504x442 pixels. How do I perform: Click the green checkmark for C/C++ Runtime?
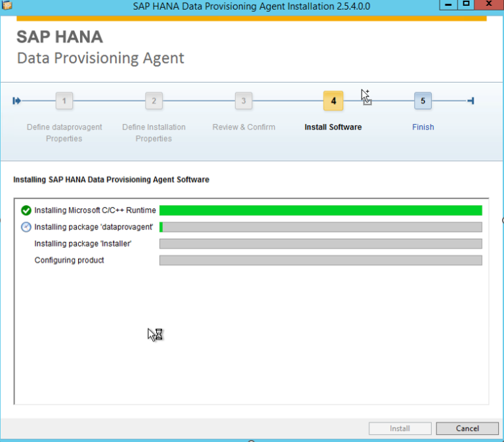(26, 211)
